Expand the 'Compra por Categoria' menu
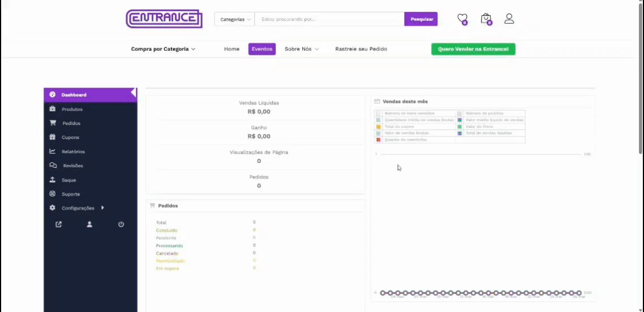The height and width of the screenshot is (312, 644). tap(163, 49)
